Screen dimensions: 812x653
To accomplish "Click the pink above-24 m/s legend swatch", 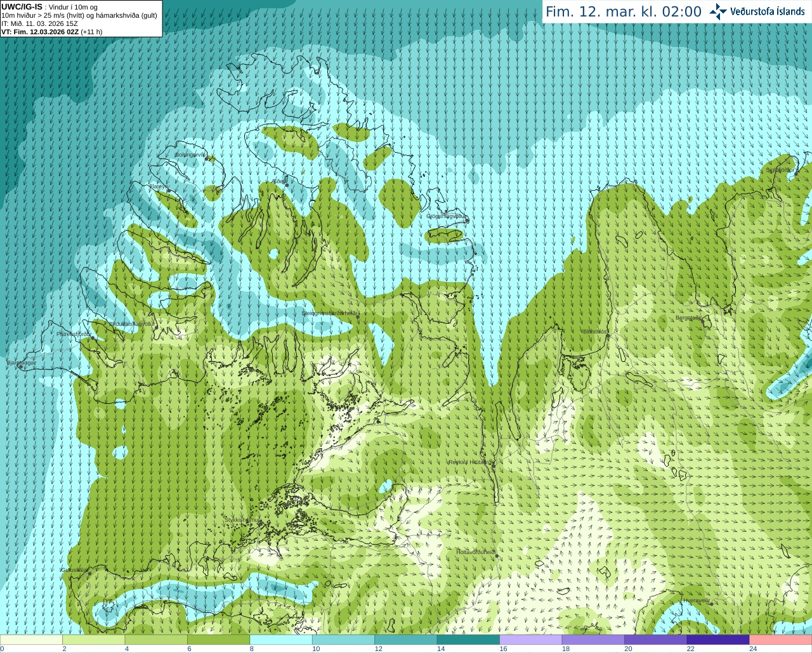I will click(x=781, y=639).
